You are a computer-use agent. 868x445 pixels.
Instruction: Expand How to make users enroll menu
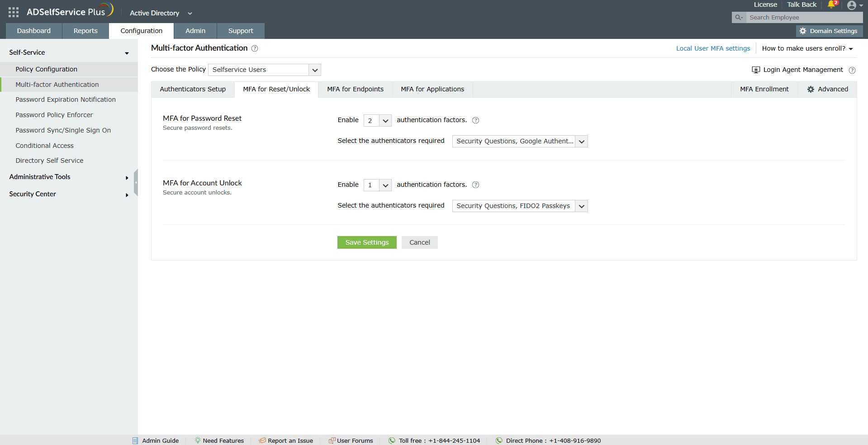click(807, 48)
